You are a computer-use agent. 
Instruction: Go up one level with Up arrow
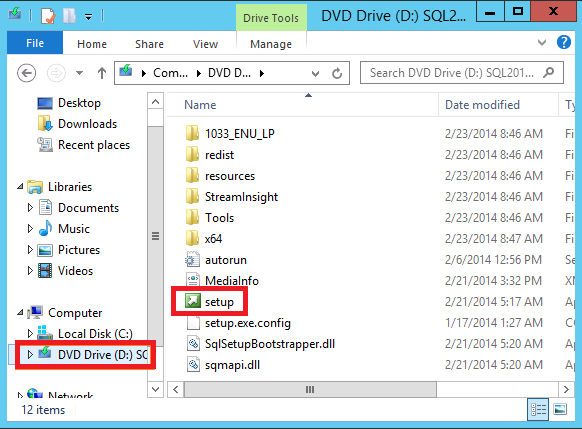(102, 73)
